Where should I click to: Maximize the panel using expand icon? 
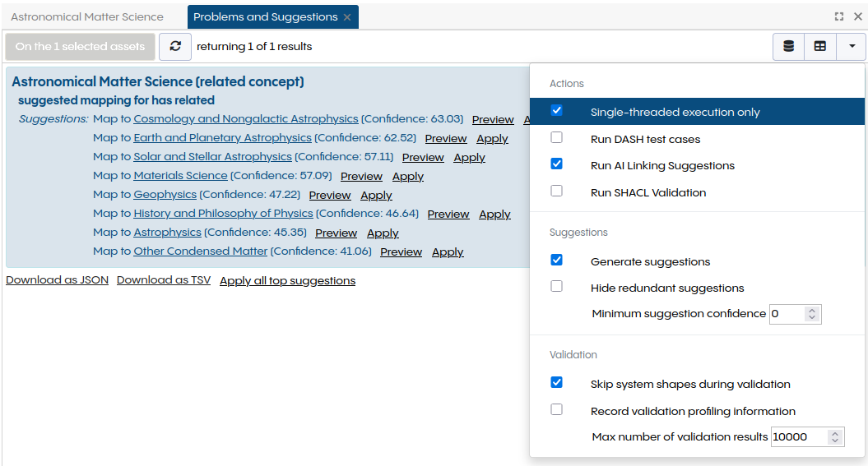click(839, 16)
